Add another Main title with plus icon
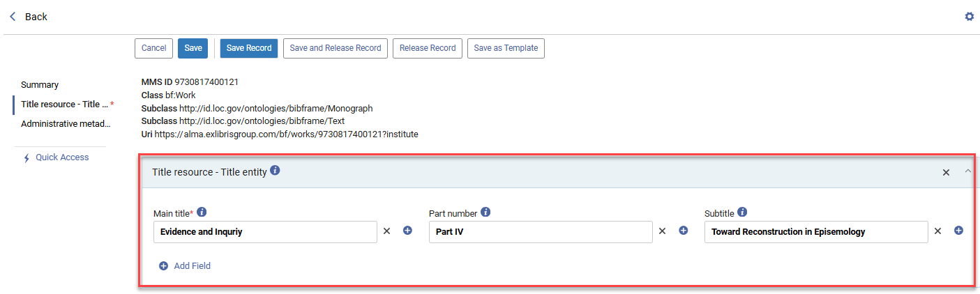 pos(408,231)
